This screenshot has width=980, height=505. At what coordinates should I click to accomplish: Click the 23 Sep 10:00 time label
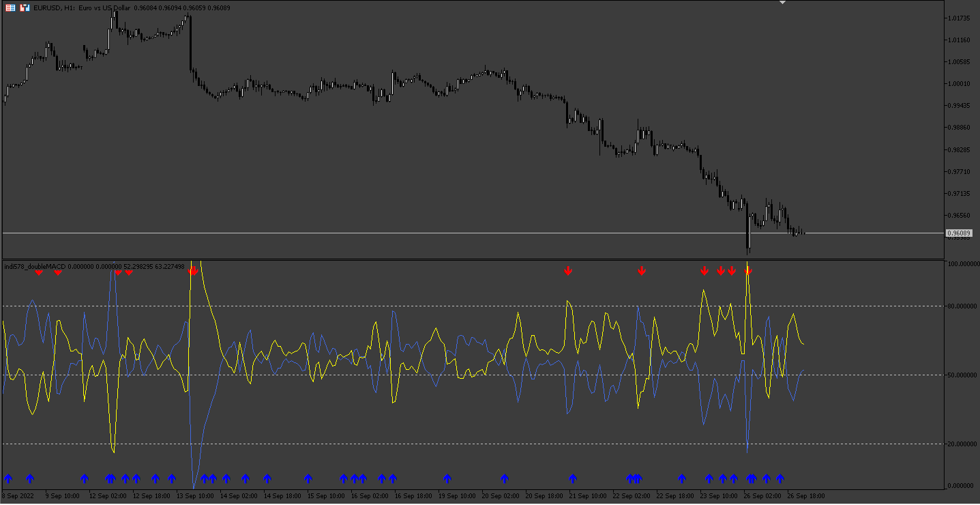point(719,497)
